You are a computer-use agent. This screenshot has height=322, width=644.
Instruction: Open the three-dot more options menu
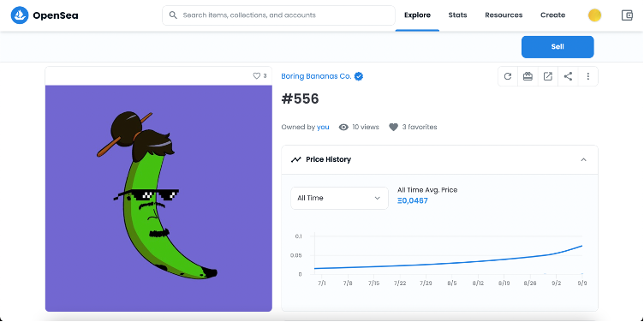(588, 76)
